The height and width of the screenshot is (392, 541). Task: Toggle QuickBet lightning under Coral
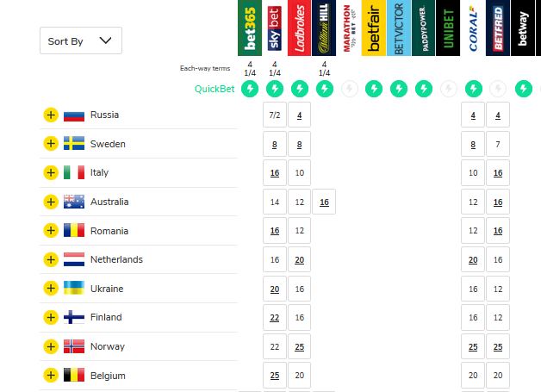pyautogui.click(x=473, y=88)
